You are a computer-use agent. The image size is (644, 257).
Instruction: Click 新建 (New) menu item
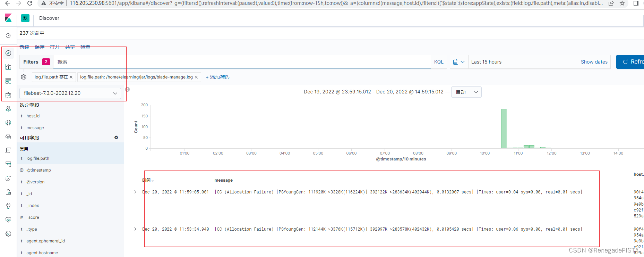24,47
